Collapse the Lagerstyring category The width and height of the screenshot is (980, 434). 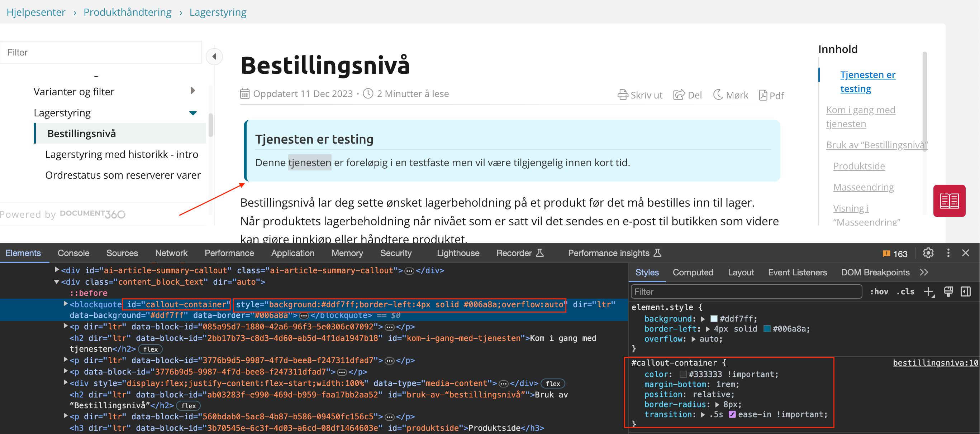(193, 113)
